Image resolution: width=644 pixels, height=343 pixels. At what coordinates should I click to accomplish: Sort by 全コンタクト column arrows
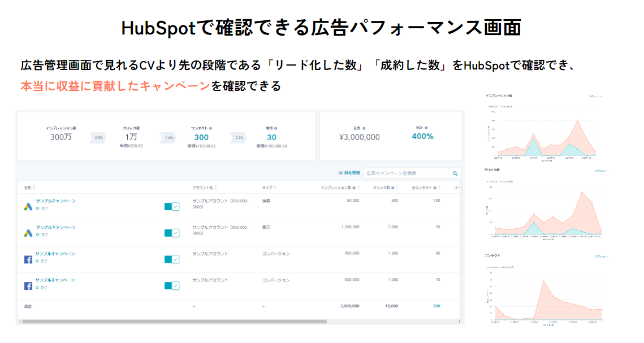click(x=439, y=188)
